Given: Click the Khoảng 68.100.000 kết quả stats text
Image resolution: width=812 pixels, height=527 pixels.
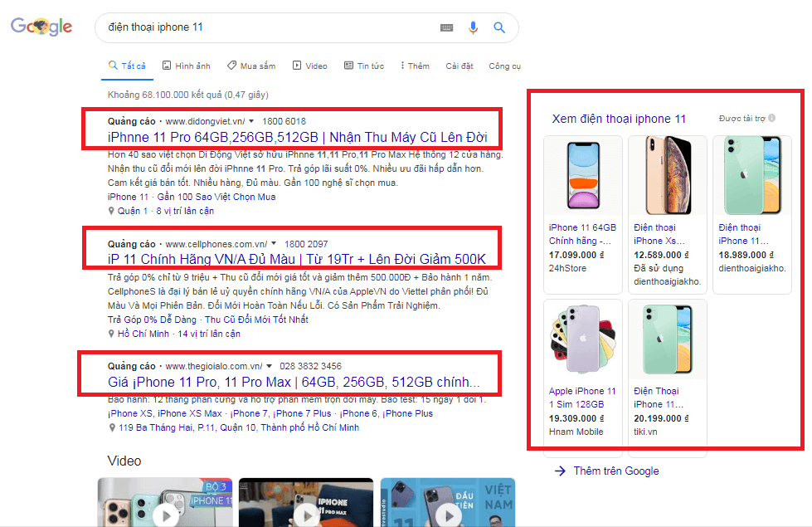Looking at the screenshot, I should pos(188,95).
